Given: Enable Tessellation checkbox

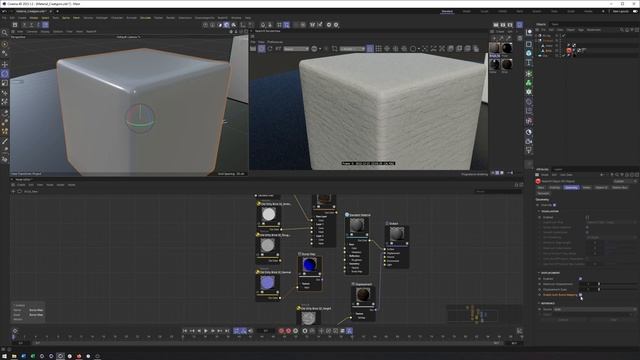Looking at the screenshot, I should point(587,217).
